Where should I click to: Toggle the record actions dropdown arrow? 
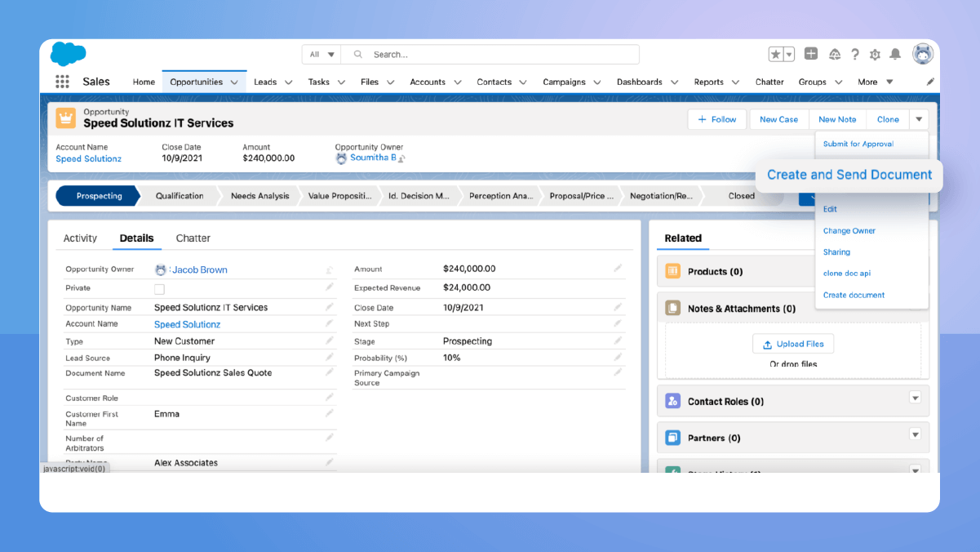pos(919,119)
